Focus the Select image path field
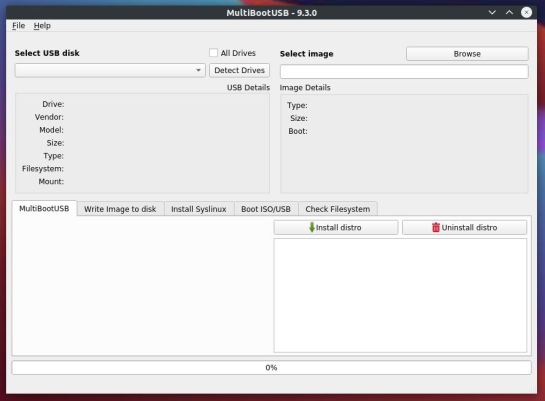The height and width of the screenshot is (401, 545). pyautogui.click(x=404, y=72)
